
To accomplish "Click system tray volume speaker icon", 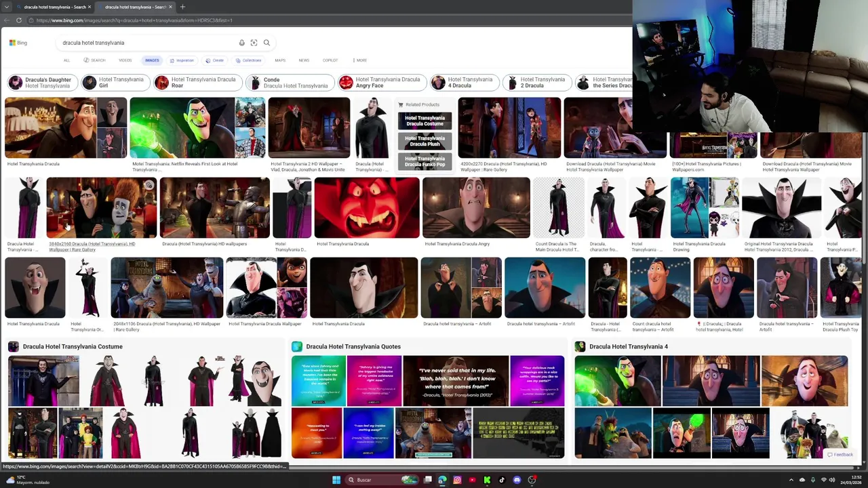I will [832, 480].
